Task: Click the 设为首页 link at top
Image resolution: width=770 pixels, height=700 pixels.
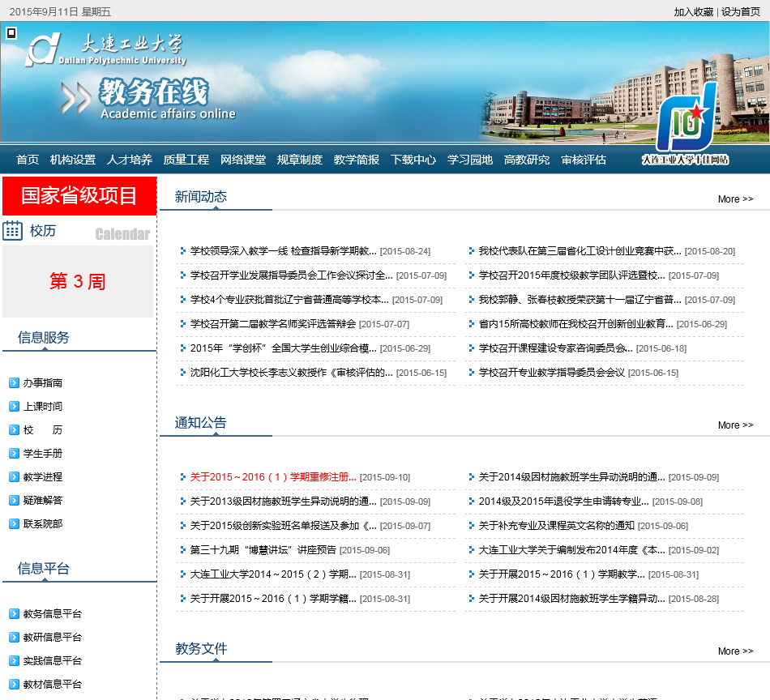Action: point(741,12)
